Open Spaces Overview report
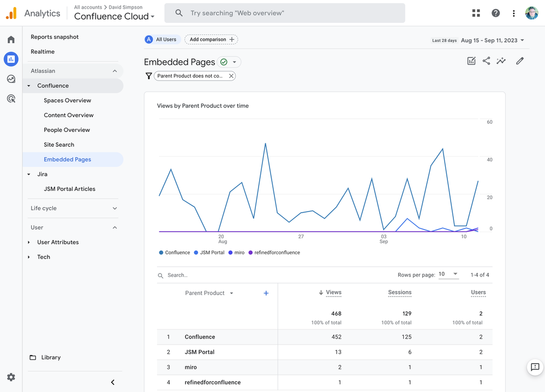The width and height of the screenshot is (545, 392). 68,100
